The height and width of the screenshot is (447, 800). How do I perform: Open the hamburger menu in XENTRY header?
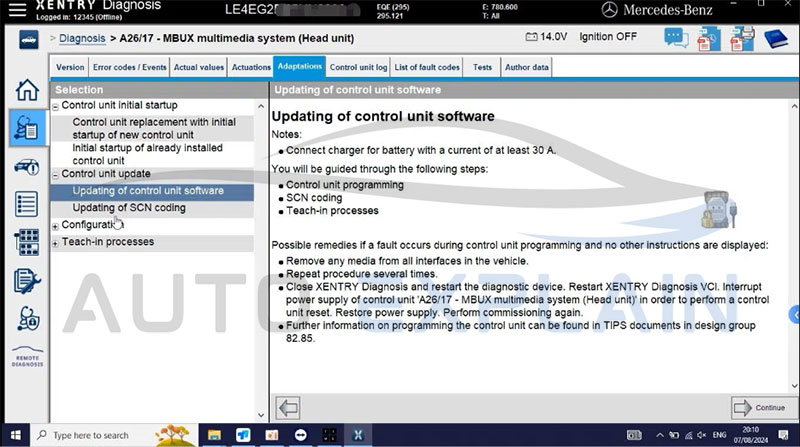(17, 10)
